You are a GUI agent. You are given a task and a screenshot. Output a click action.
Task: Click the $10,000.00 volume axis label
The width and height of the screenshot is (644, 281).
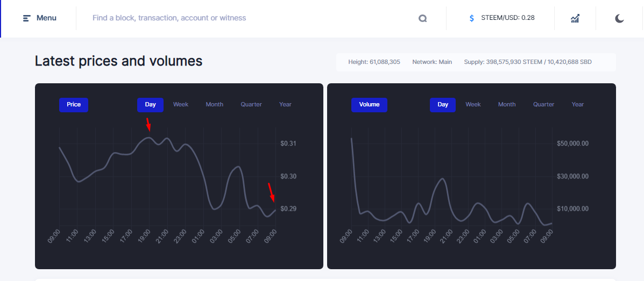[x=573, y=209]
